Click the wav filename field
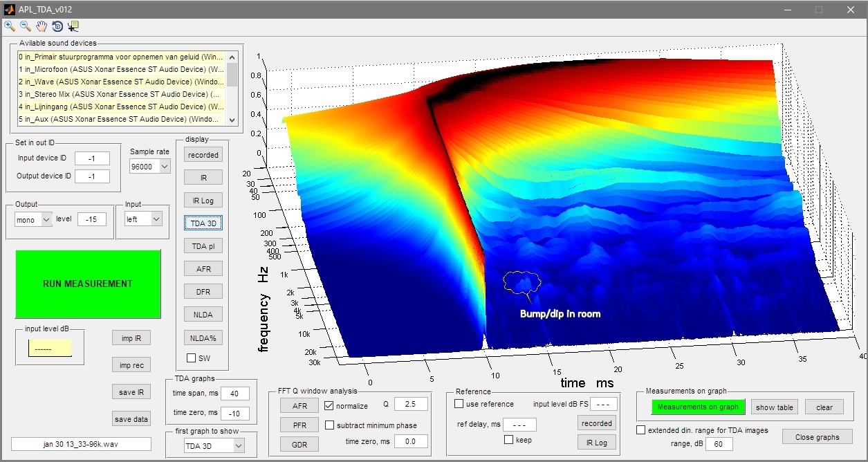 (x=81, y=444)
